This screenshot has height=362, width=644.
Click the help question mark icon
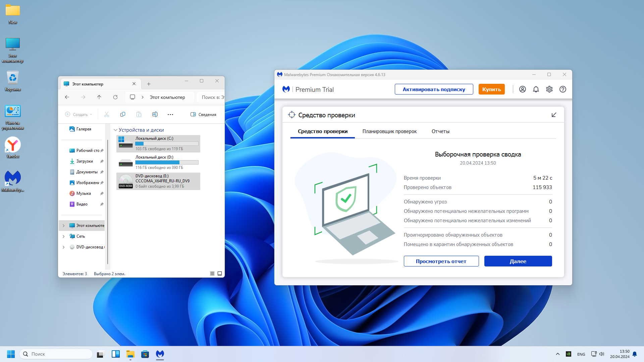562,89
